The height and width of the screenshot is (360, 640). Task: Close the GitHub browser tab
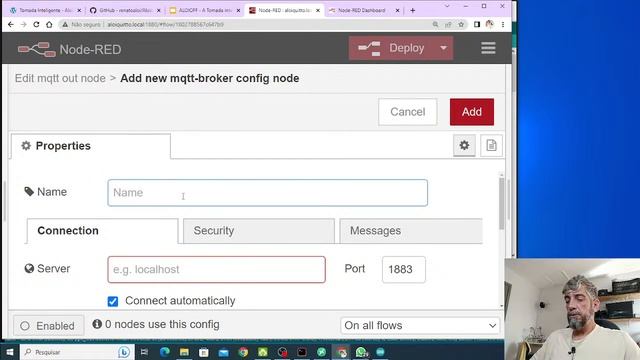pyautogui.click(x=158, y=10)
